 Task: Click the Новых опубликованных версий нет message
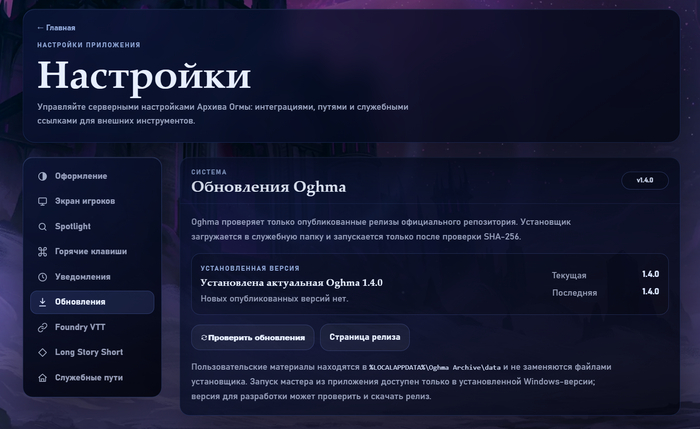click(274, 299)
